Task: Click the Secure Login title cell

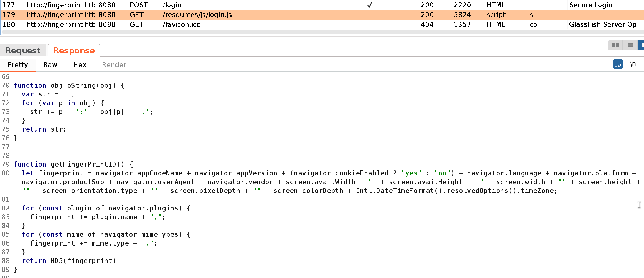Action: click(591, 5)
